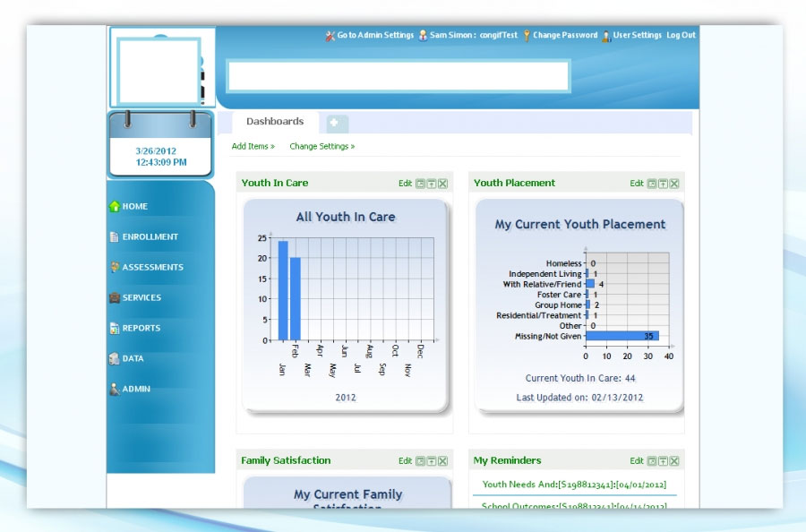The image size is (806, 532).
Task: Open the HOME page via house icon
Action: (115, 206)
